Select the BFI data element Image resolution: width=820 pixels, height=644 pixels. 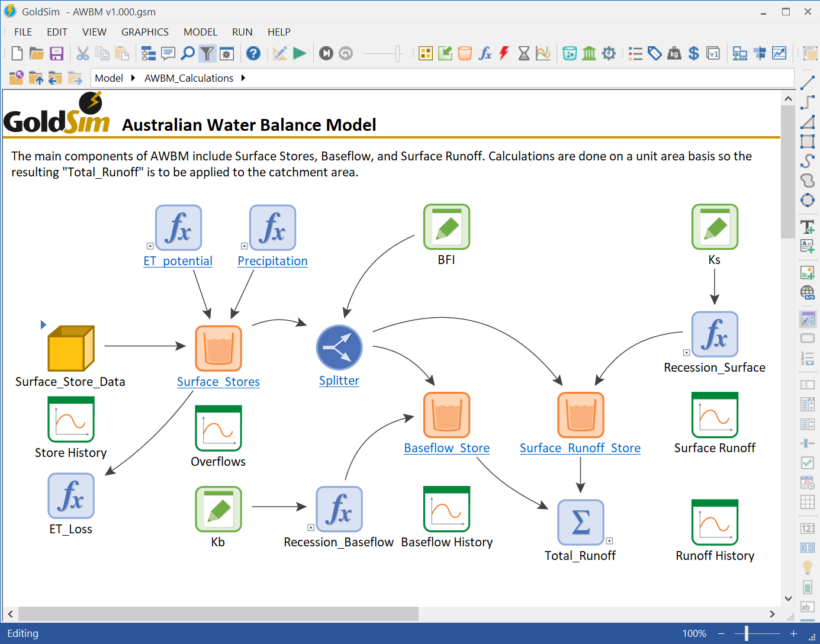click(x=447, y=227)
